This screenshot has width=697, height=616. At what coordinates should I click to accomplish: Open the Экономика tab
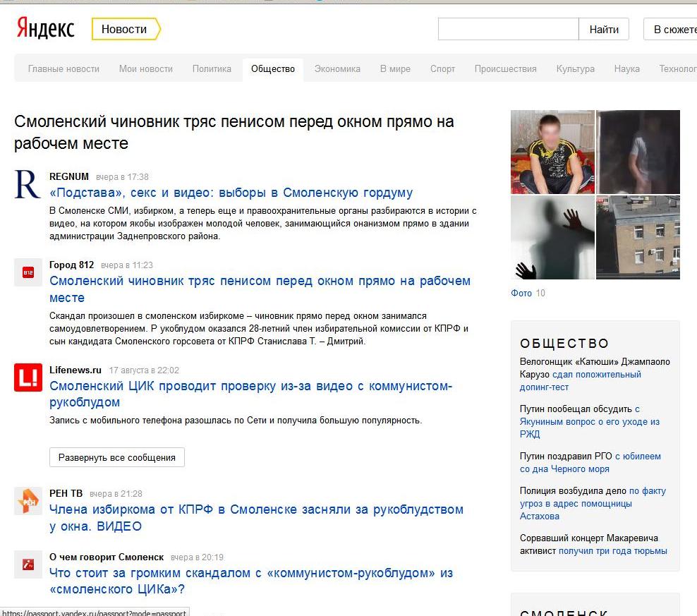tap(337, 69)
